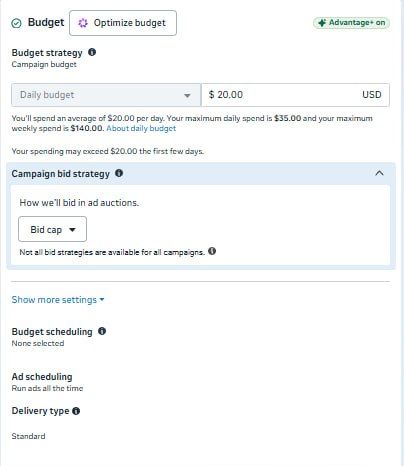Click the USD currency label

coord(372,95)
